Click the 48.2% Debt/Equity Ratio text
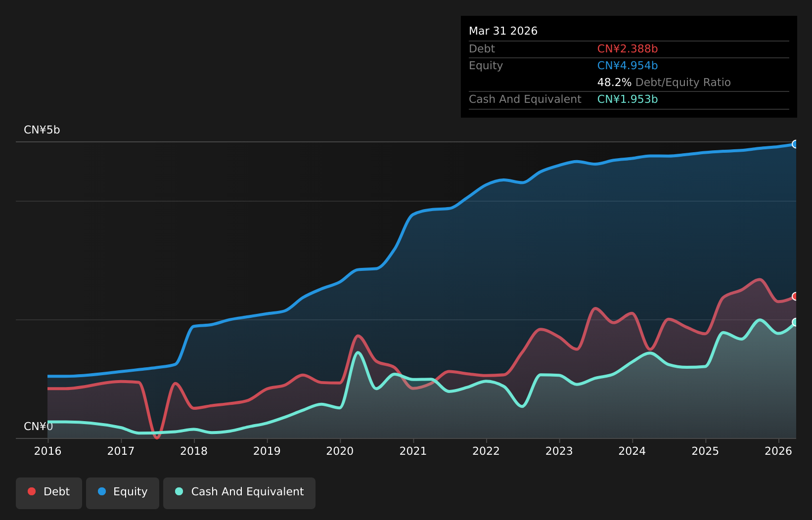Viewport: 812px width, 520px height. [x=664, y=83]
